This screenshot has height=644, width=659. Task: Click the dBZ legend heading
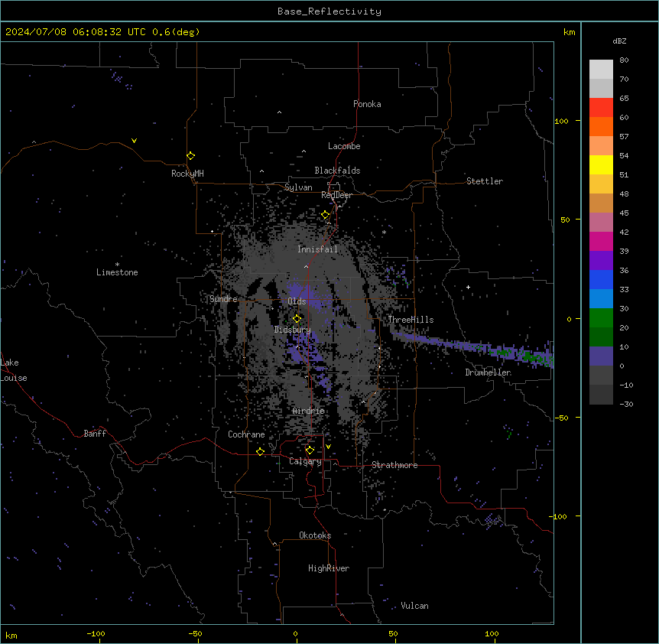(619, 41)
